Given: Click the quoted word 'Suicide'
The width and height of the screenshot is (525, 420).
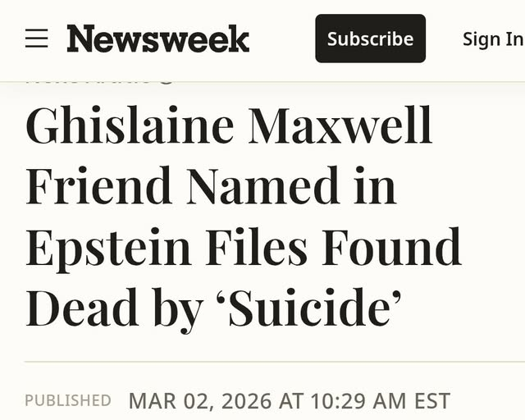Looking at the screenshot, I should (x=313, y=308).
